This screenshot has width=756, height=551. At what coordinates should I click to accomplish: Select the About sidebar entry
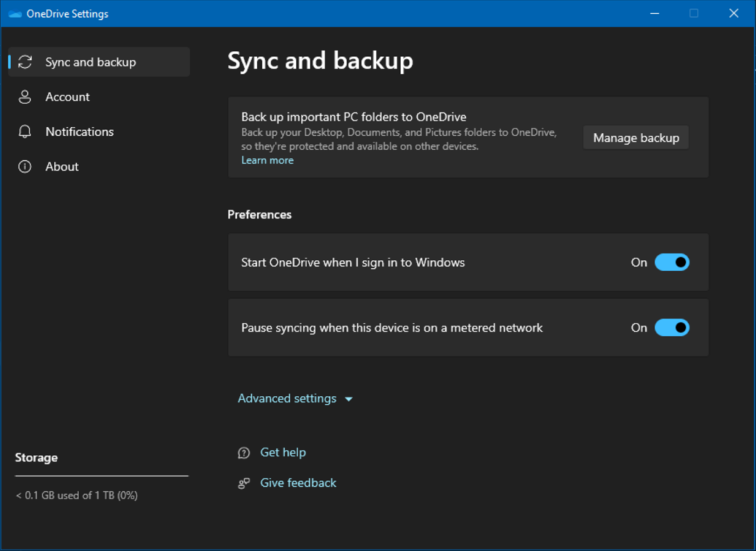click(x=61, y=166)
